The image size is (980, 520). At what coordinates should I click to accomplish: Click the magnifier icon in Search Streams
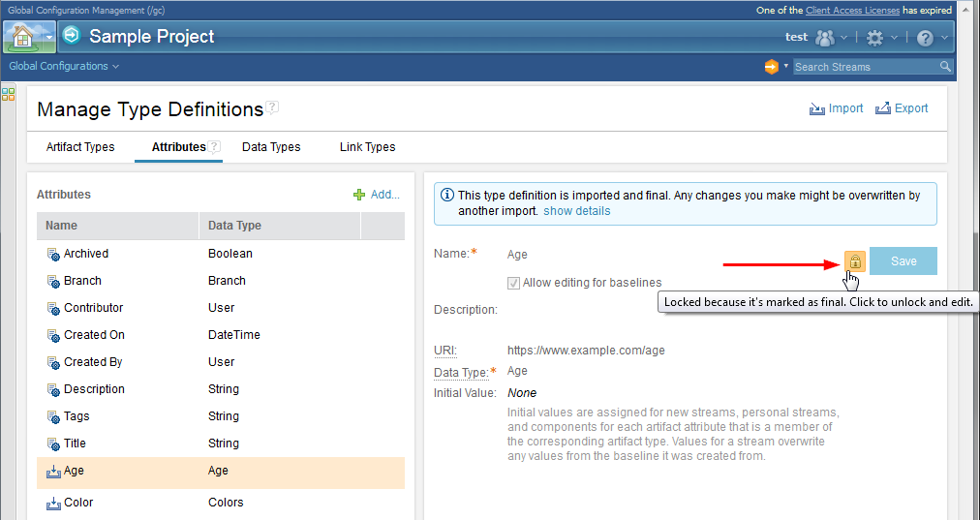(x=945, y=67)
